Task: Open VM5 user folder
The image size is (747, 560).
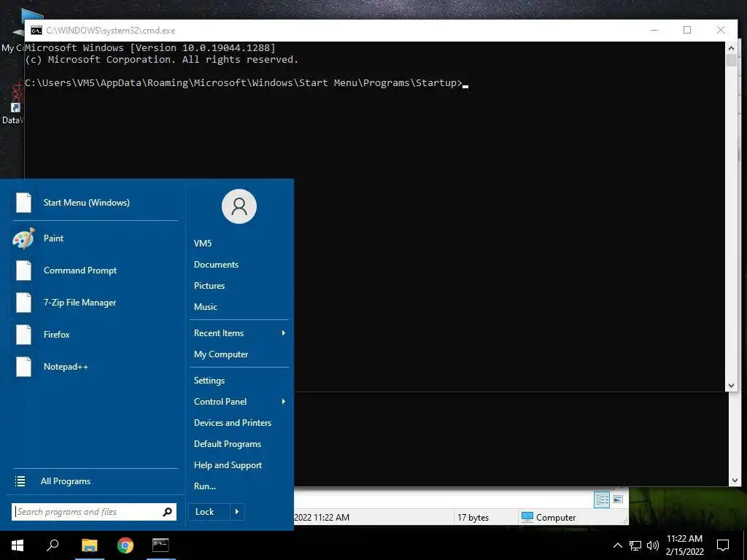Action: point(203,244)
